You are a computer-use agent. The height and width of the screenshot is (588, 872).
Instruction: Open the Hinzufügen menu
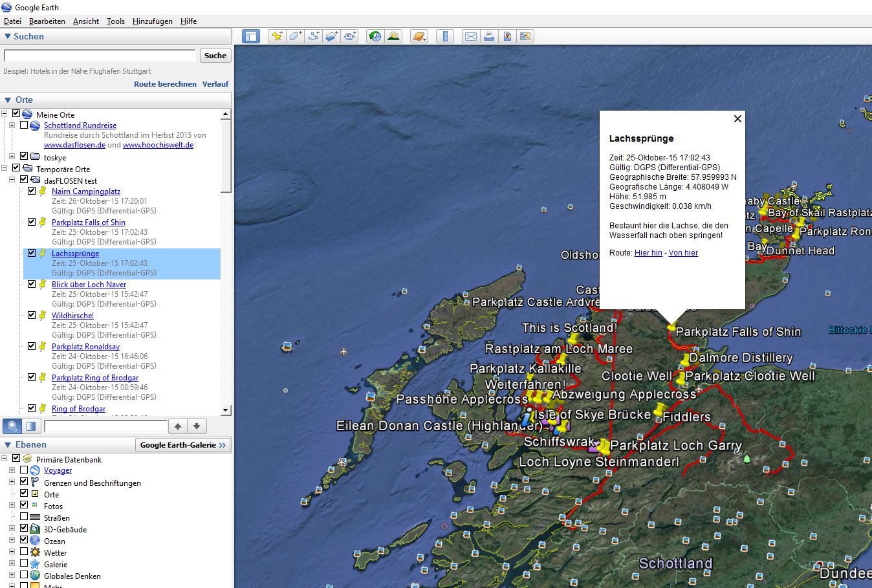click(152, 21)
